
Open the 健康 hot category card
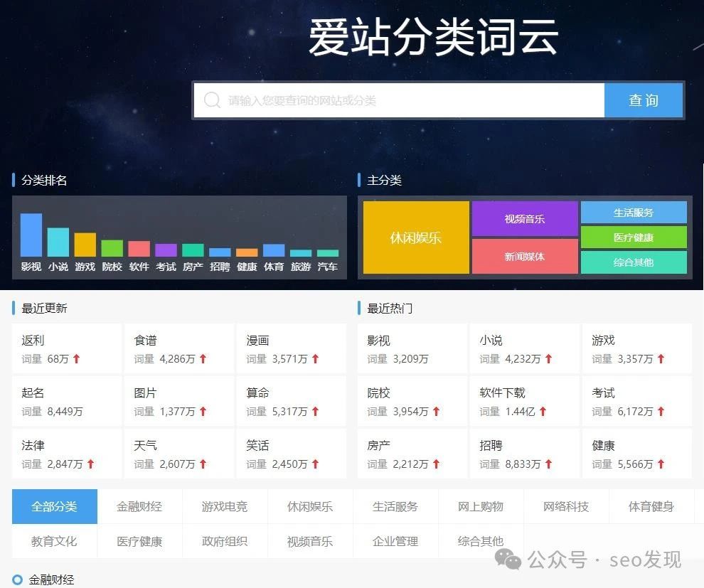pos(636,454)
